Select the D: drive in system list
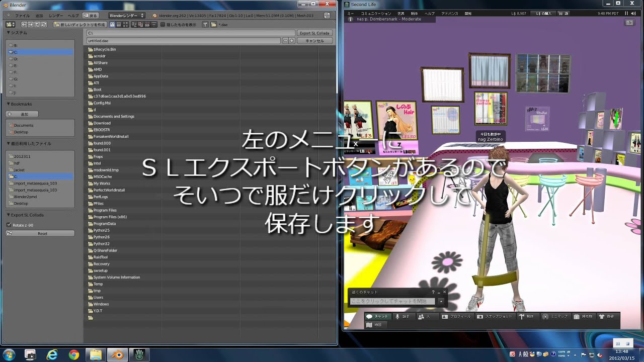This screenshot has height=362, width=644. tap(40, 59)
